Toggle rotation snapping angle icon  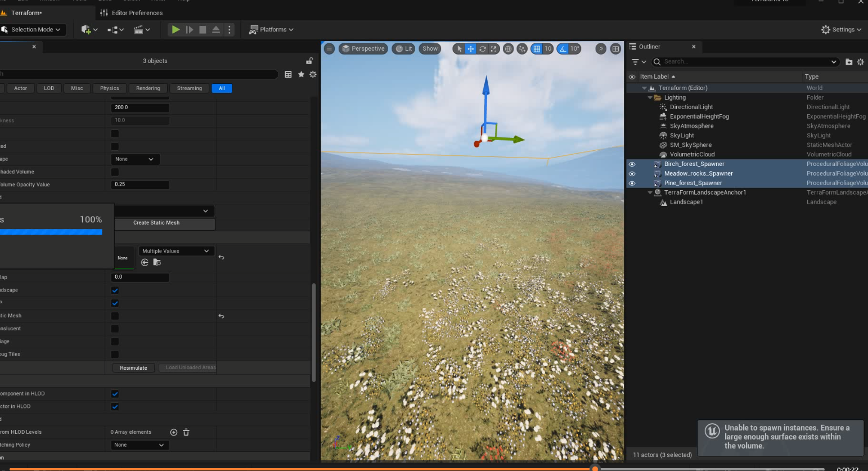tap(563, 49)
